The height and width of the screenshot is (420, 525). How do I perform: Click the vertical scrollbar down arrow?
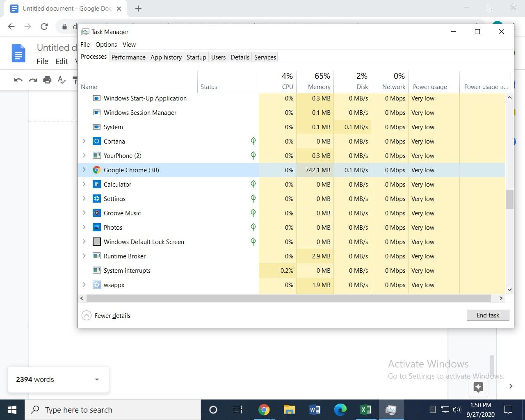[x=509, y=290]
